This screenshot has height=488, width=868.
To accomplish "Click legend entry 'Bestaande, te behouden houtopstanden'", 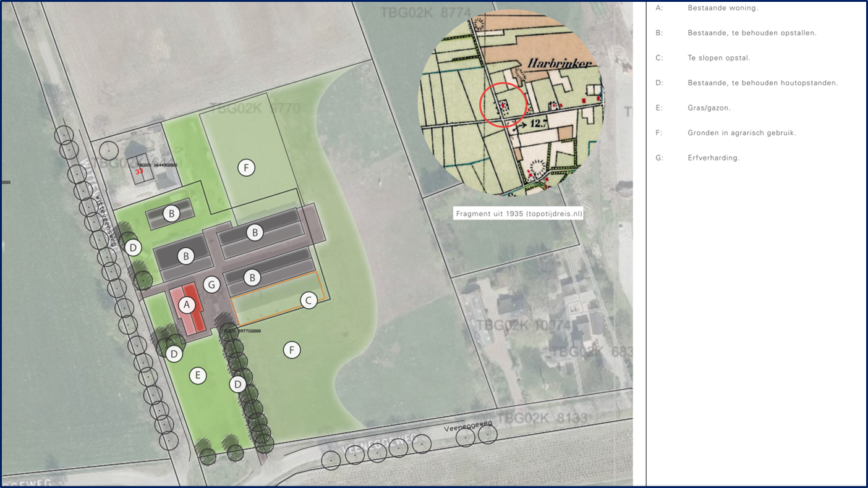I will click(x=762, y=83).
